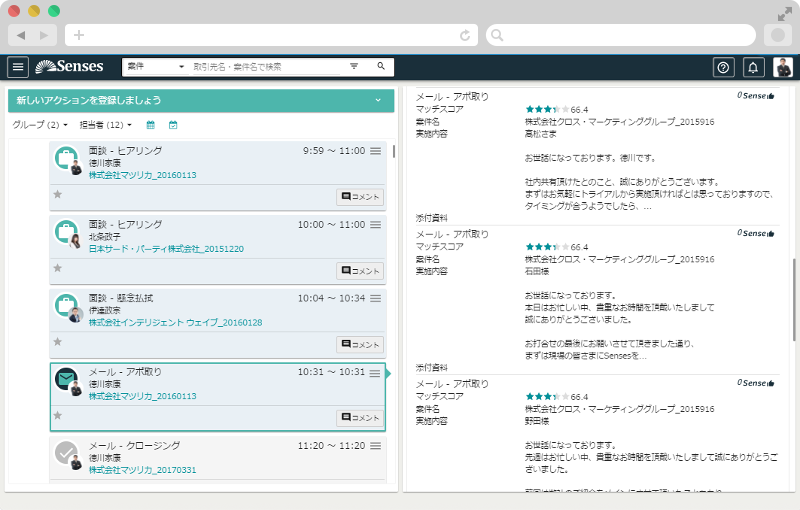
Task: Toggle fullscreen with the expand arrows
Action: [x=784, y=14]
